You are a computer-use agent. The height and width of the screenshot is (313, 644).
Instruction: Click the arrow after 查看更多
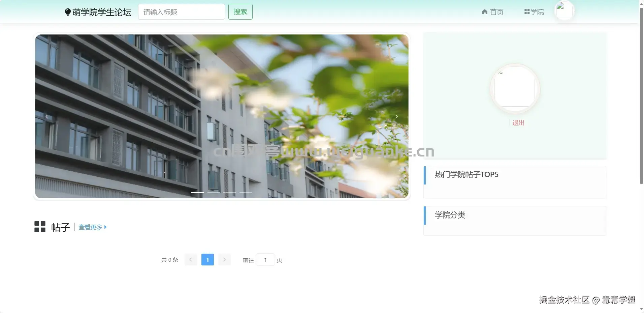105,227
